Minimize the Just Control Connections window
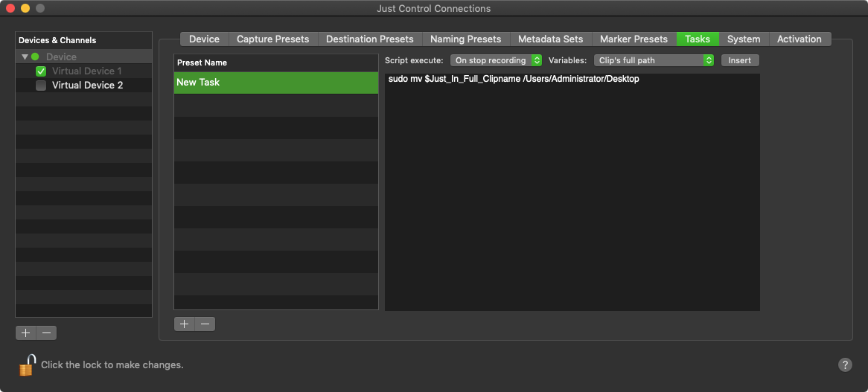 coord(25,8)
